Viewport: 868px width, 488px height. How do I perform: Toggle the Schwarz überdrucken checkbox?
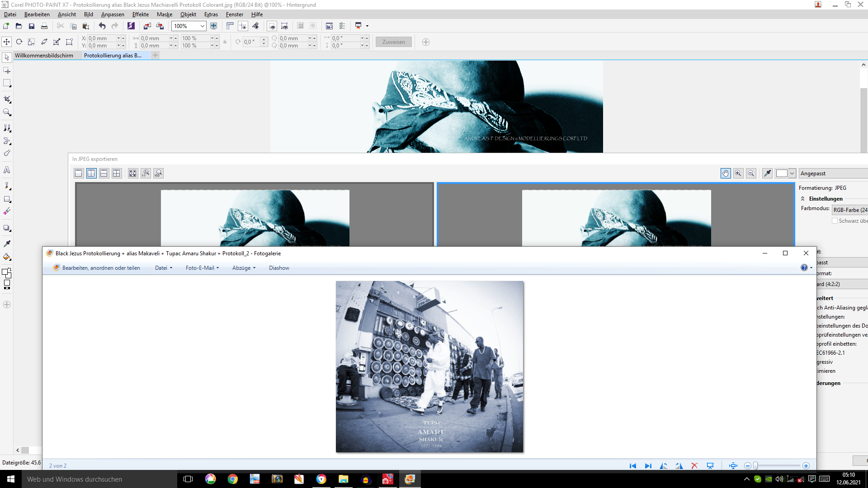click(x=835, y=221)
